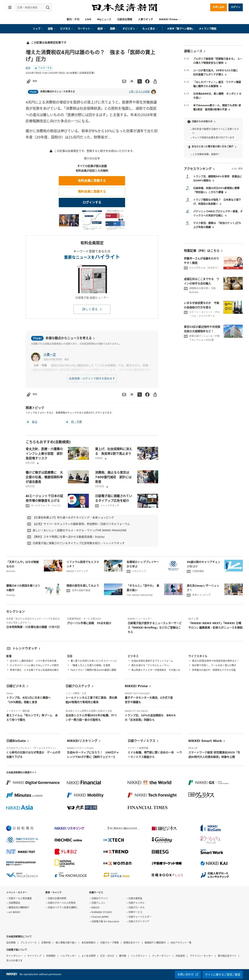Expand the 速報 navigation dropdown
Screen dimensions: 249x980
pos(51,29)
